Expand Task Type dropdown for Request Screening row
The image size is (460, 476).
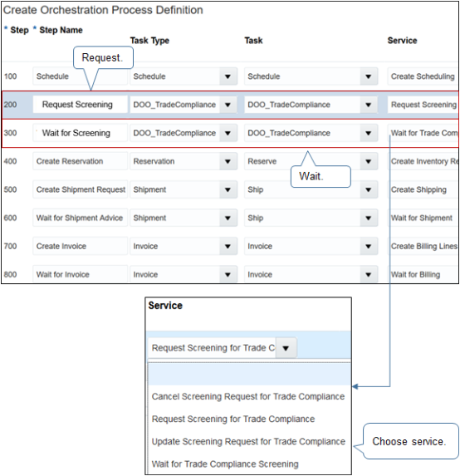tap(228, 105)
